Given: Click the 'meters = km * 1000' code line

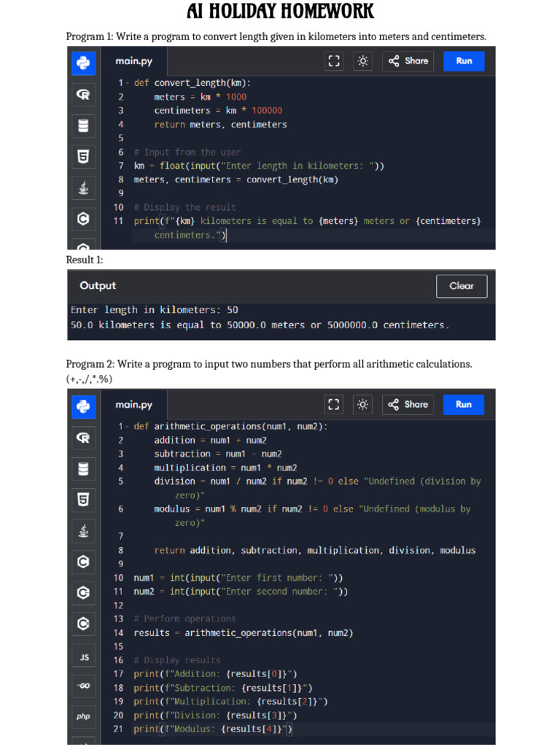Looking at the screenshot, I should 200,97.
